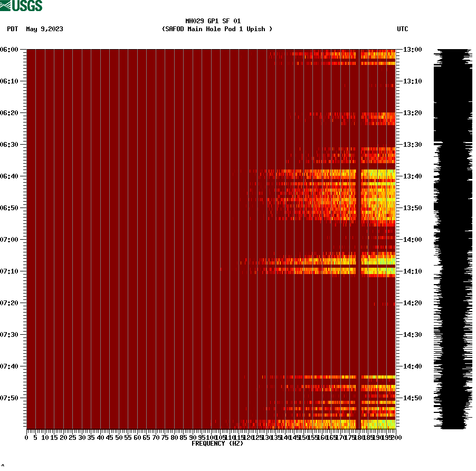Screen dimensions: 476x471
Task: Select the 100 Hz frequency label
Action: point(211,437)
